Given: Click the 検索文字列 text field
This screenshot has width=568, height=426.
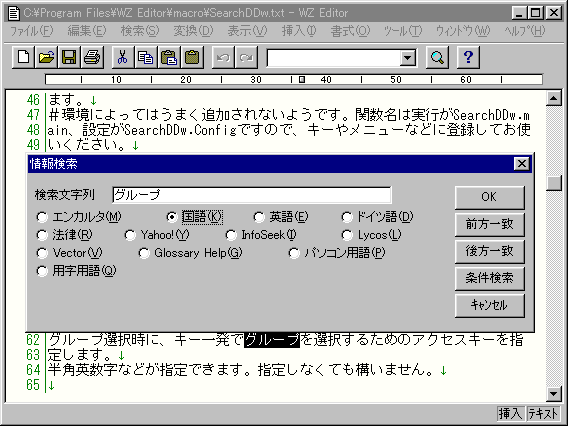Looking at the screenshot, I should click(x=252, y=195).
